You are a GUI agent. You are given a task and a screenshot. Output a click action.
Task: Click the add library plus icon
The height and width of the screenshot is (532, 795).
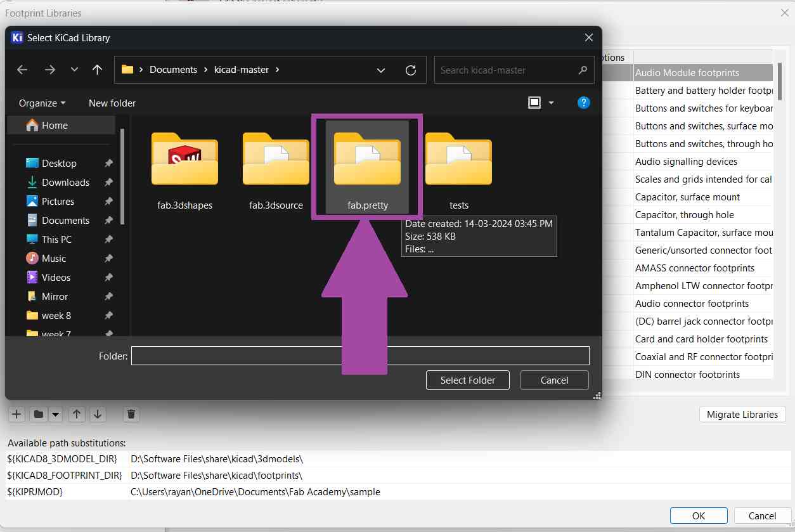coord(16,415)
